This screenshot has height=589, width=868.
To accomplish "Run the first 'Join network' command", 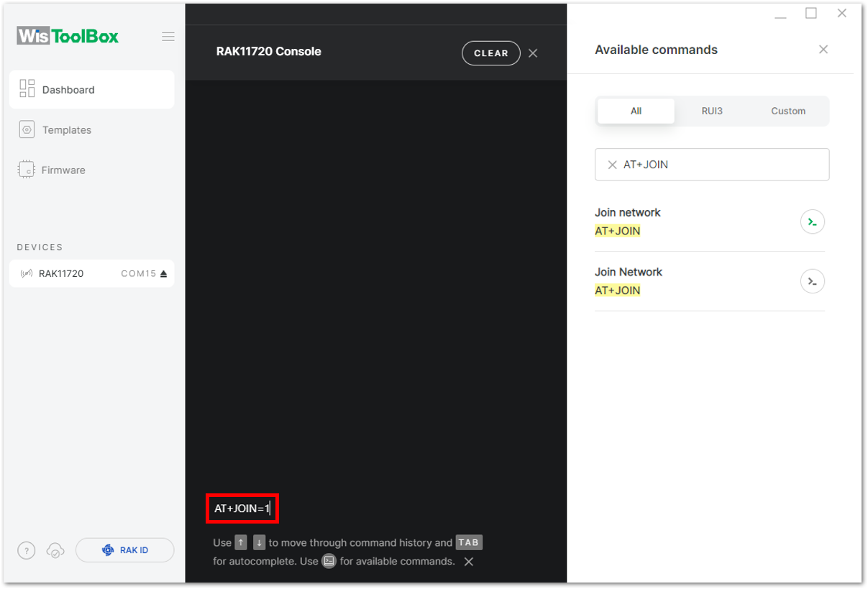I will click(813, 222).
